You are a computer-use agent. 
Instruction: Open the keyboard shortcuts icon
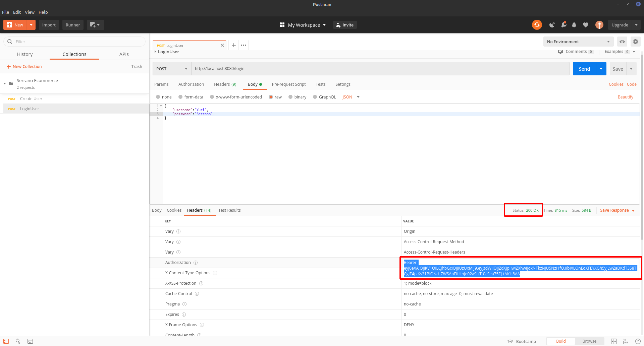click(626, 341)
